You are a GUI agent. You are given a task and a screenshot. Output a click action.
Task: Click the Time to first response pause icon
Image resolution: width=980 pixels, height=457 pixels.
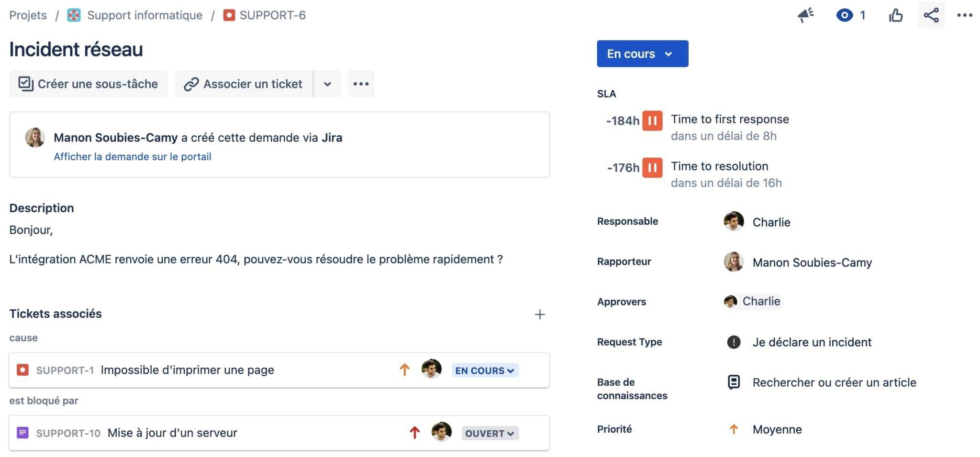(x=652, y=120)
